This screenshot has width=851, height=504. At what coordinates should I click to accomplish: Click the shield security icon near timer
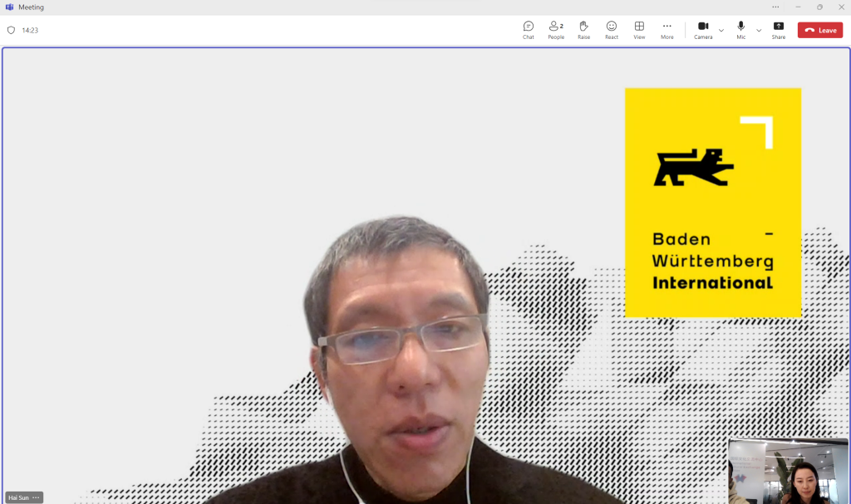(11, 31)
